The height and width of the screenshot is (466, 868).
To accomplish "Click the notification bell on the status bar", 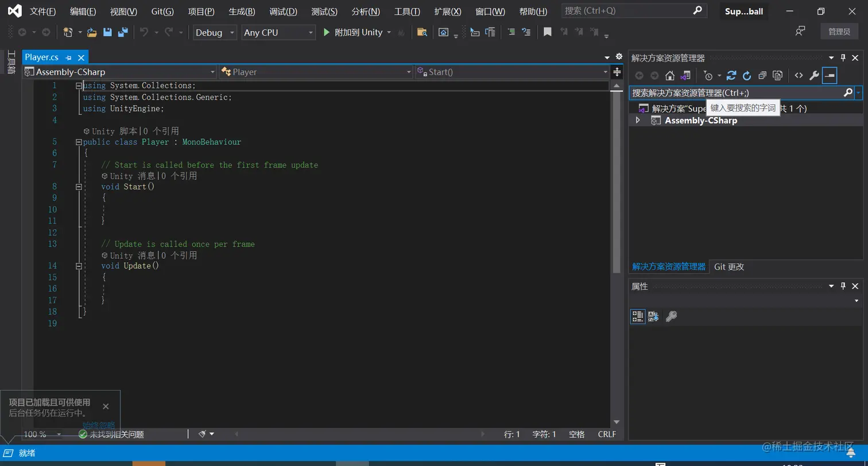I will pos(851,453).
